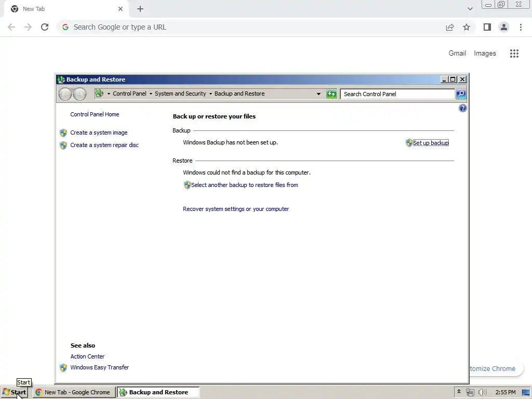
Task: Click the Control Panel search magnifier button
Action: [461, 94]
